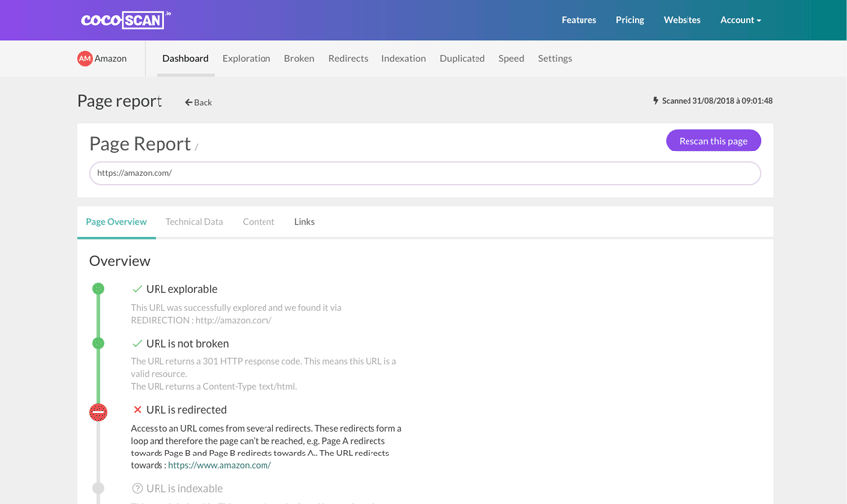Click the Amazon website name
Image resolution: width=847 pixels, height=504 pixels.
click(111, 58)
